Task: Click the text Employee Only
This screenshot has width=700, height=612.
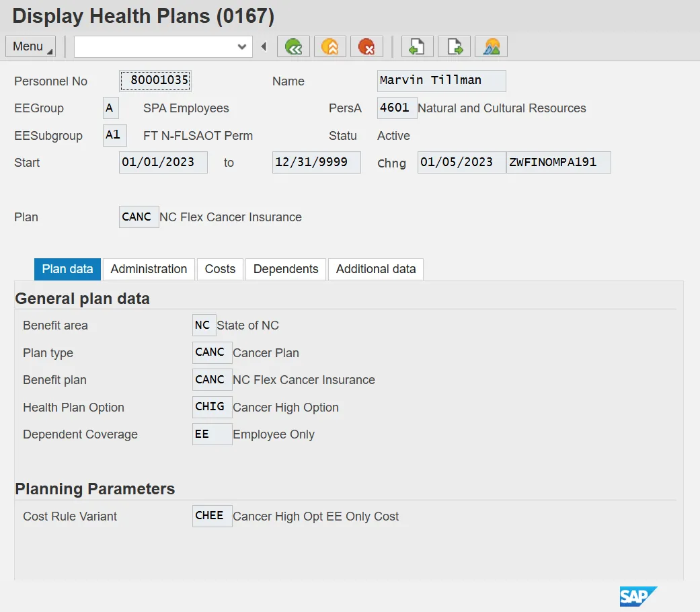Action: pyautogui.click(x=274, y=434)
